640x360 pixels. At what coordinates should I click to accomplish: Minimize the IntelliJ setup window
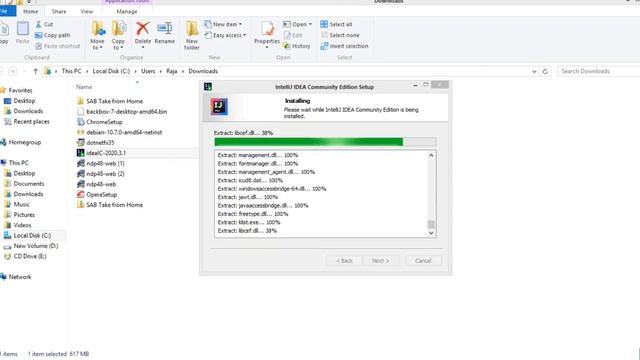(x=415, y=85)
